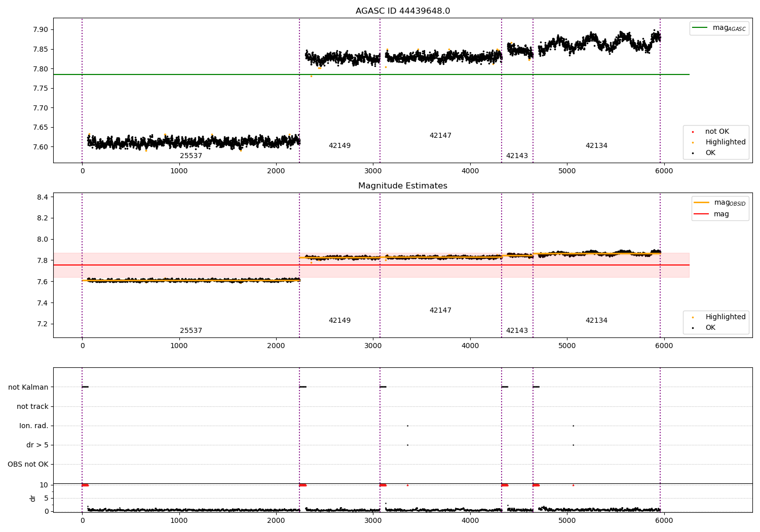Click obsid label 42149 in the top plot

click(339, 146)
